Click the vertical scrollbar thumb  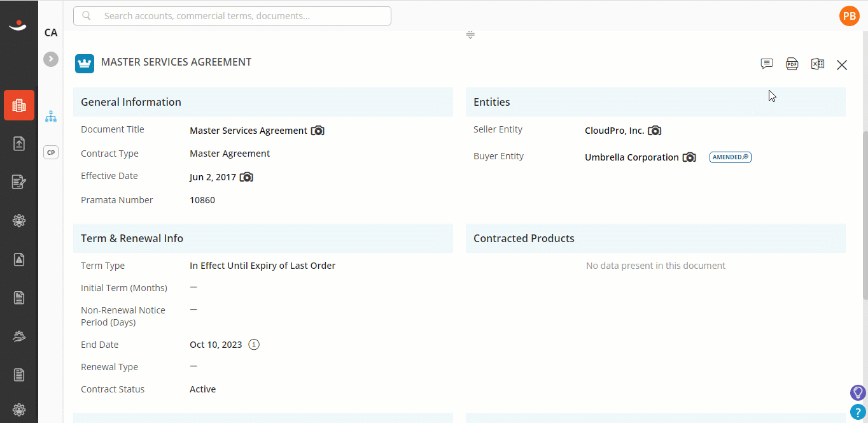864,215
